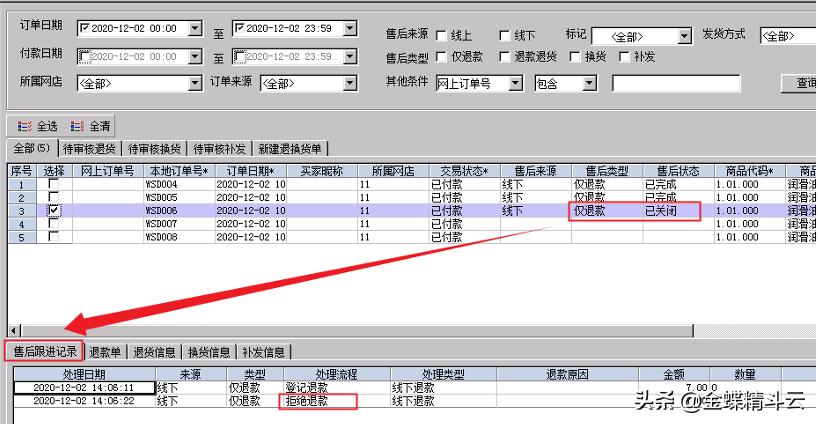Click the horizontal scrollbar thumb of order grid

[357, 330]
